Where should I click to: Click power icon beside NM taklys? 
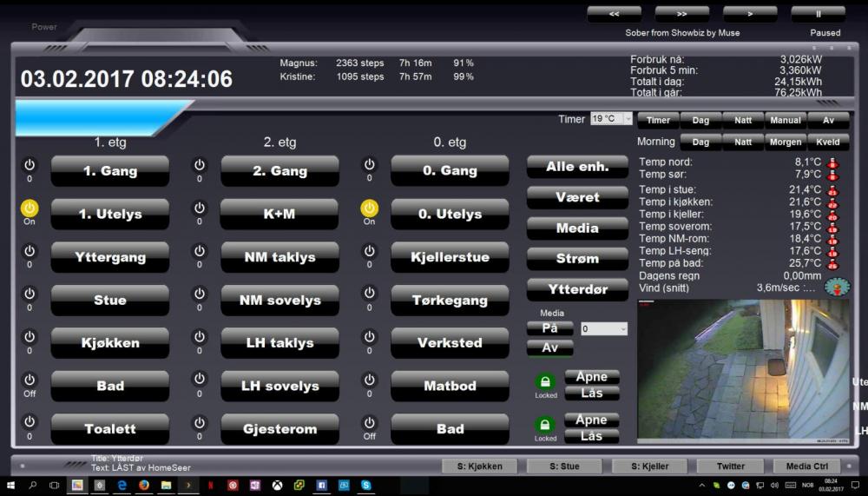(200, 251)
